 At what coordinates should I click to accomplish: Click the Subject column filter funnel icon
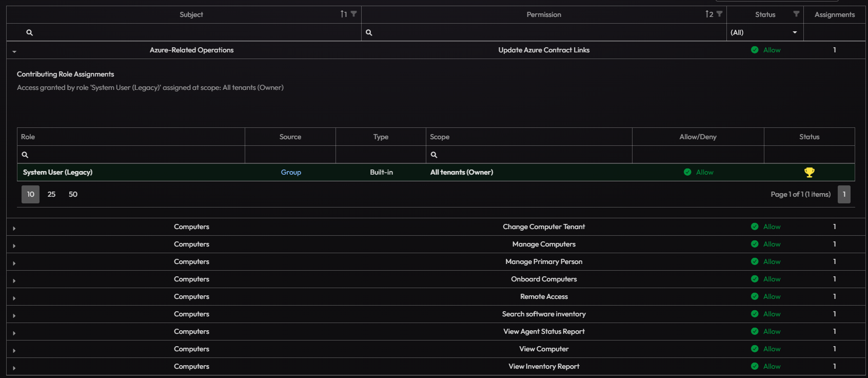coord(353,14)
